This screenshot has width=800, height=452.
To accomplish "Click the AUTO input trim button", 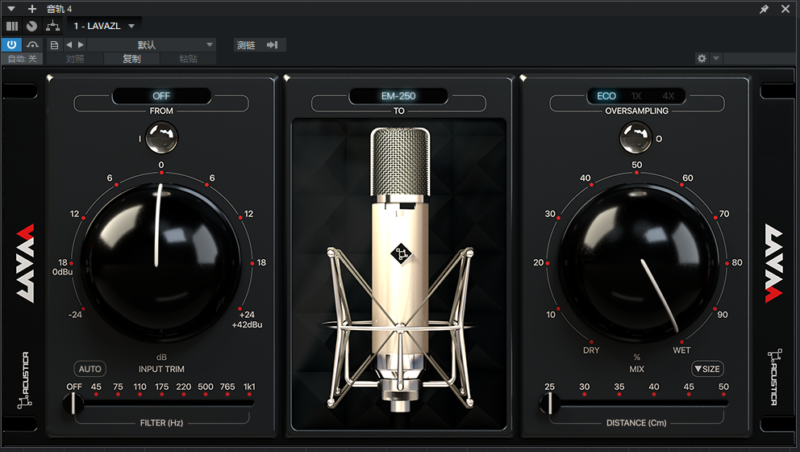I will (x=91, y=368).
